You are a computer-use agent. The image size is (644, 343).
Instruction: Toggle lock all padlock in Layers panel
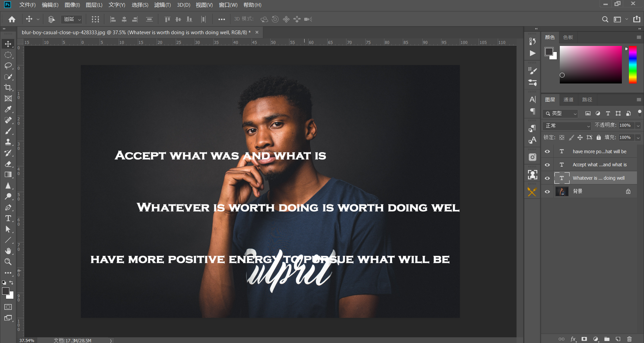pos(599,137)
